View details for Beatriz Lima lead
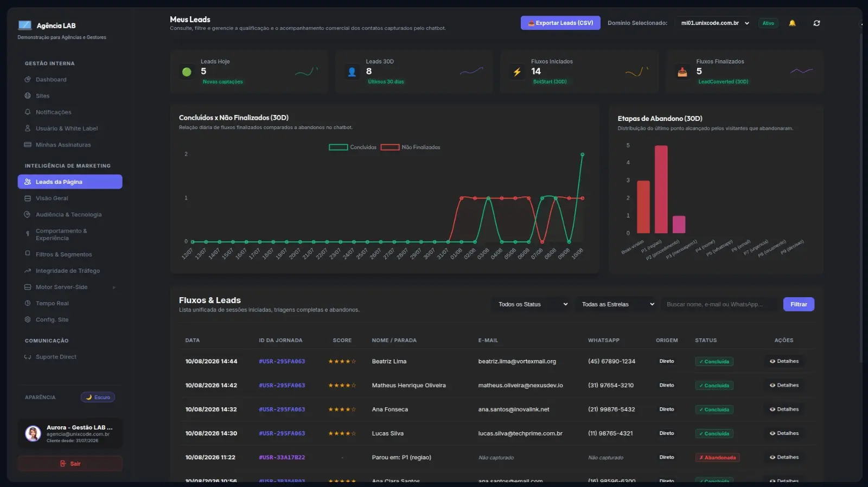868x487 pixels. pyautogui.click(x=784, y=361)
